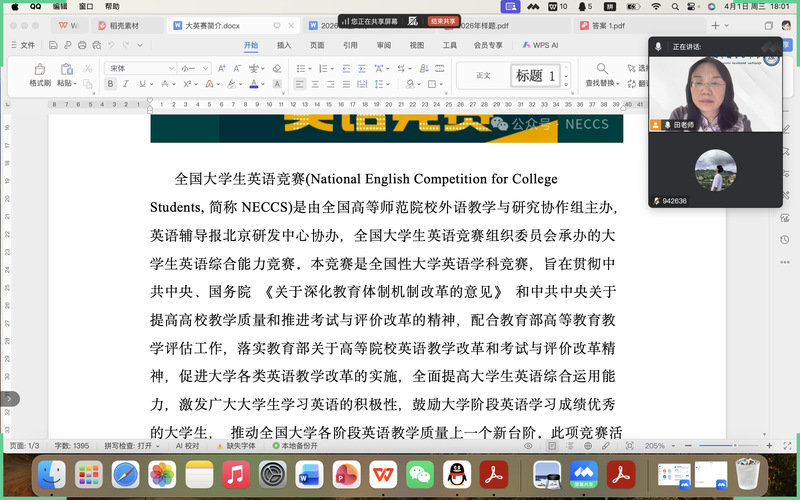The height and width of the screenshot is (500, 800).
Task: Toggle Superscript X² formatting
Action: click(187, 84)
